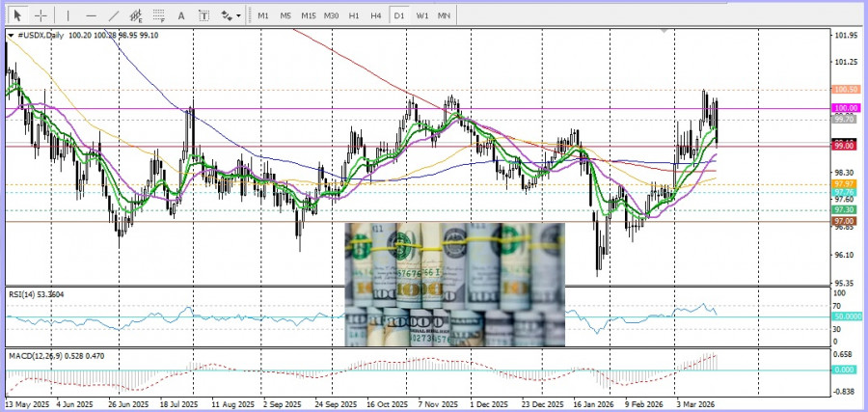Screen dimensions: 868x412
Task: Open the arrows objects dropdown
Action: point(230,15)
